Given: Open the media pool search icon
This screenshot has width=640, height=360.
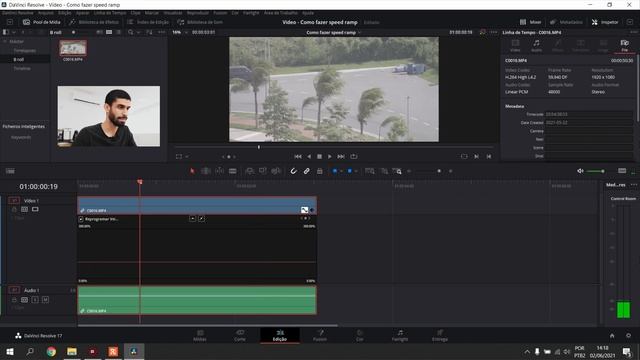Looking at the screenshot, I should 131,32.
